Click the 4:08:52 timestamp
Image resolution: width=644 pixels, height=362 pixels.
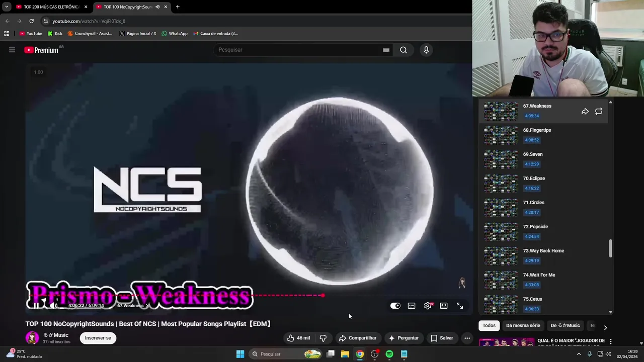coord(532,140)
